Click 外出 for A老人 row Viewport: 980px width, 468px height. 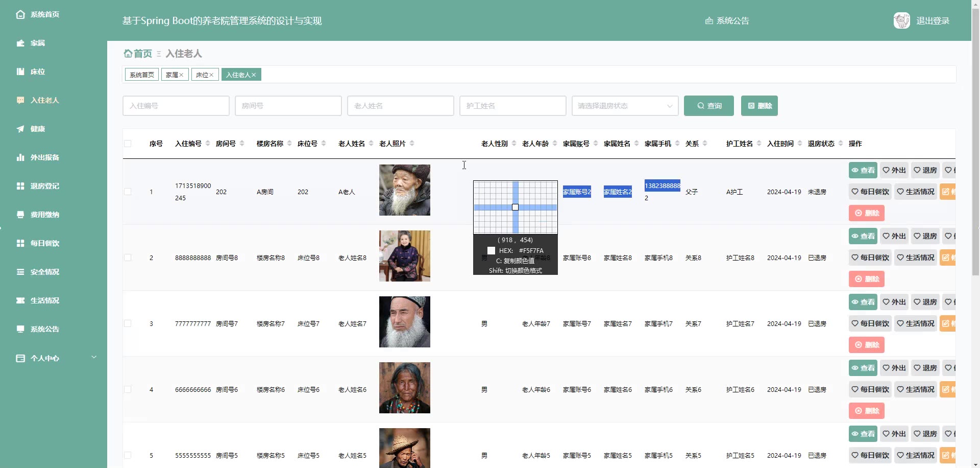[x=894, y=170]
